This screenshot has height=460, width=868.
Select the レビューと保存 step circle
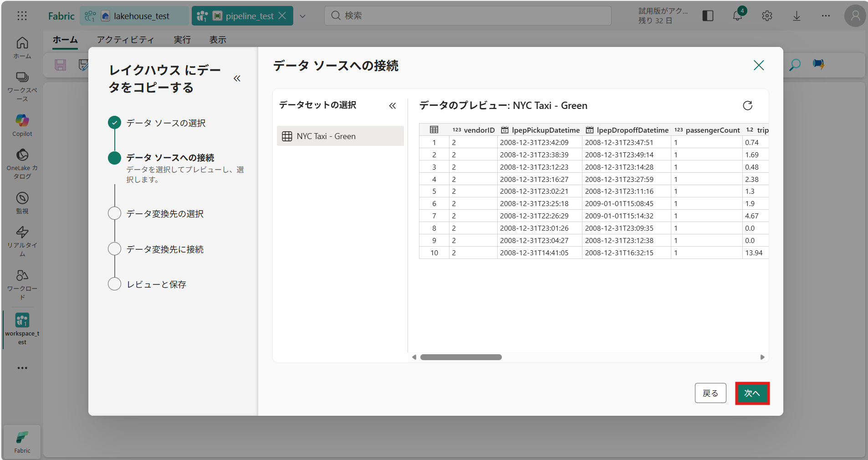click(114, 284)
